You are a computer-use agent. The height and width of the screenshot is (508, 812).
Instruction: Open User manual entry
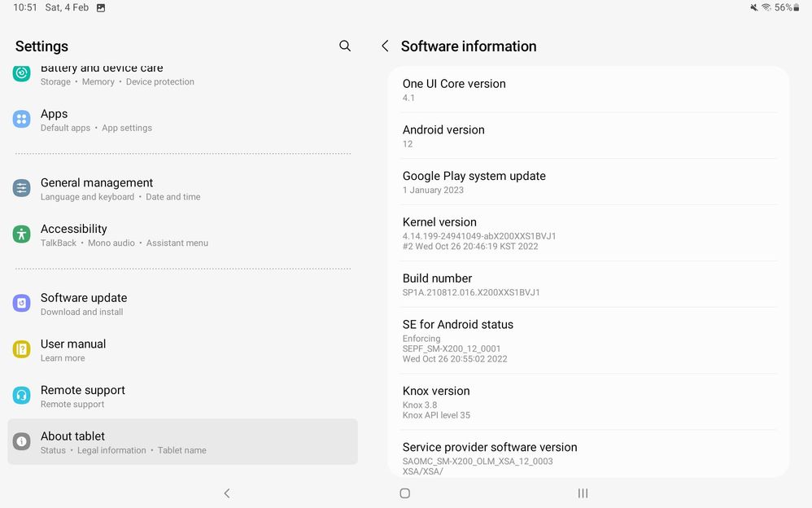[182, 350]
